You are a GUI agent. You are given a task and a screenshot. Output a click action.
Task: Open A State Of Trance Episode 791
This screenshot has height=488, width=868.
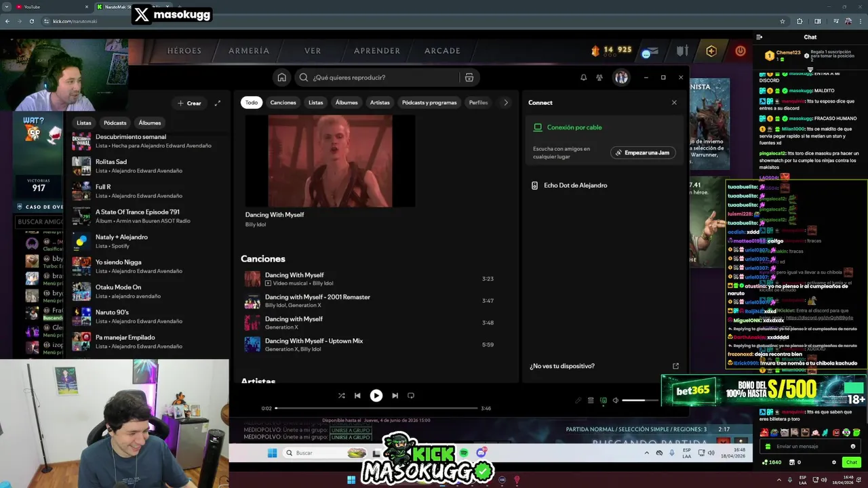pos(148,216)
